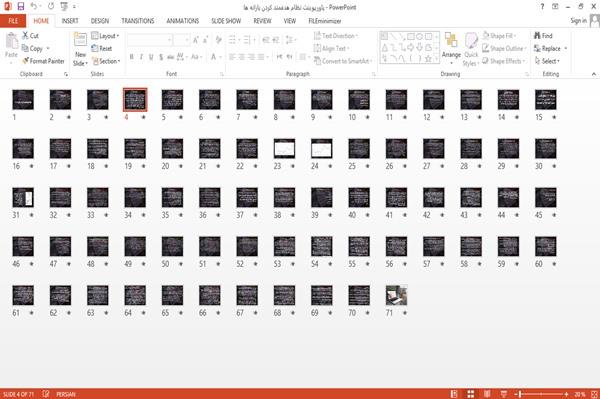Click the Shape Effects button
Screen dimensions: 600x399
[x=504, y=61]
